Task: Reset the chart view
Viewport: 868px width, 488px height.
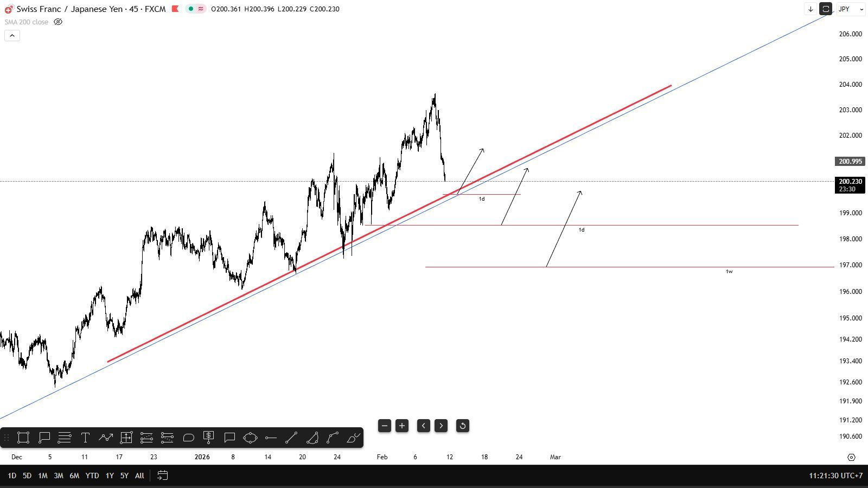Action: click(463, 426)
